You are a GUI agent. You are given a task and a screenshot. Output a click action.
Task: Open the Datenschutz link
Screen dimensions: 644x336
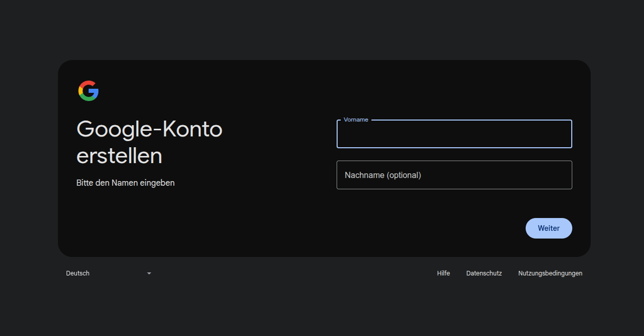click(x=484, y=273)
